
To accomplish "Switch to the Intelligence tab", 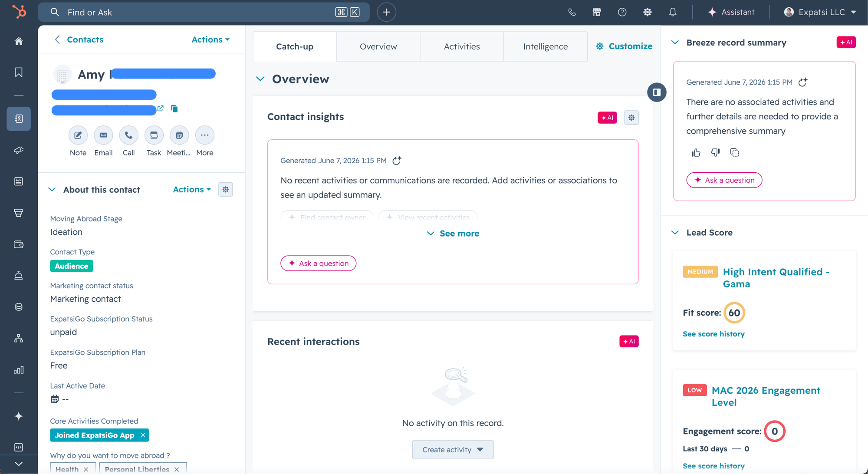I will pos(546,46).
